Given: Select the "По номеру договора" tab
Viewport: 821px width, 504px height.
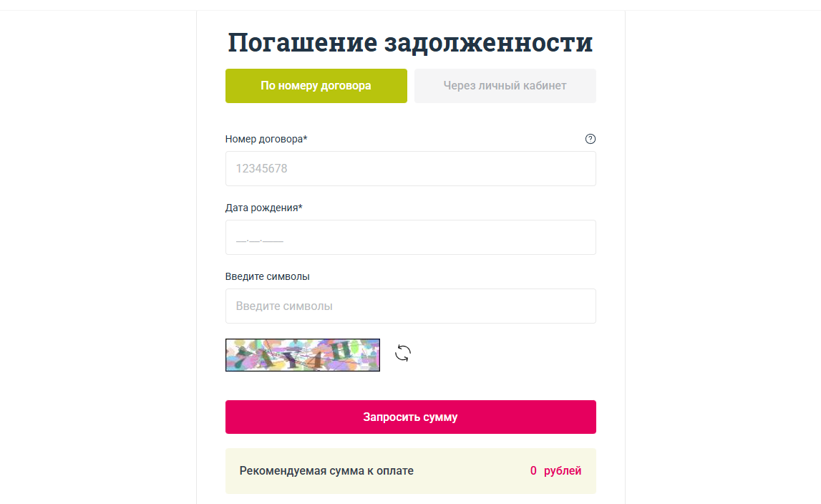Looking at the screenshot, I should point(316,86).
